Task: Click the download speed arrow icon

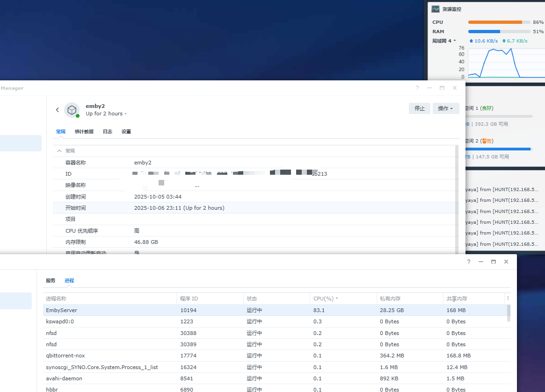Action: tap(504, 41)
